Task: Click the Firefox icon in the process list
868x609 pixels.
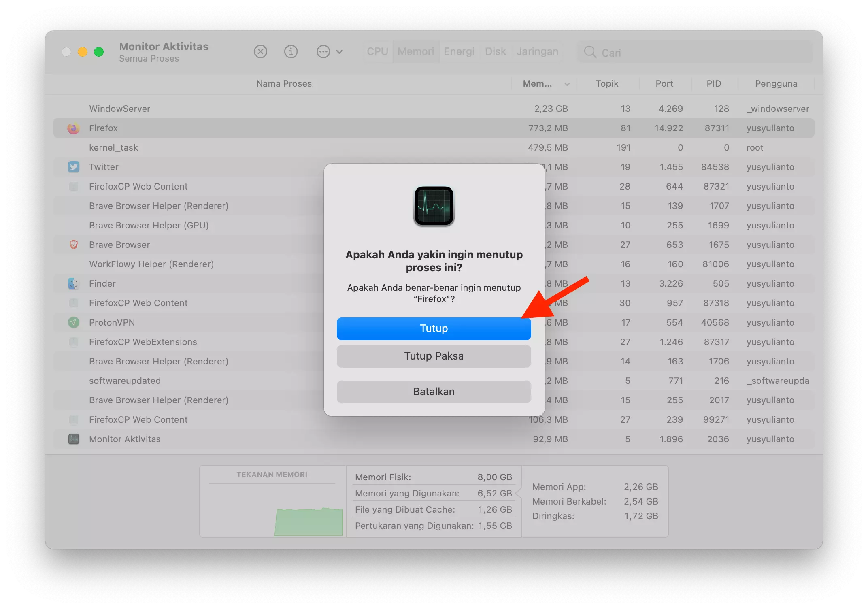Action: click(x=73, y=128)
